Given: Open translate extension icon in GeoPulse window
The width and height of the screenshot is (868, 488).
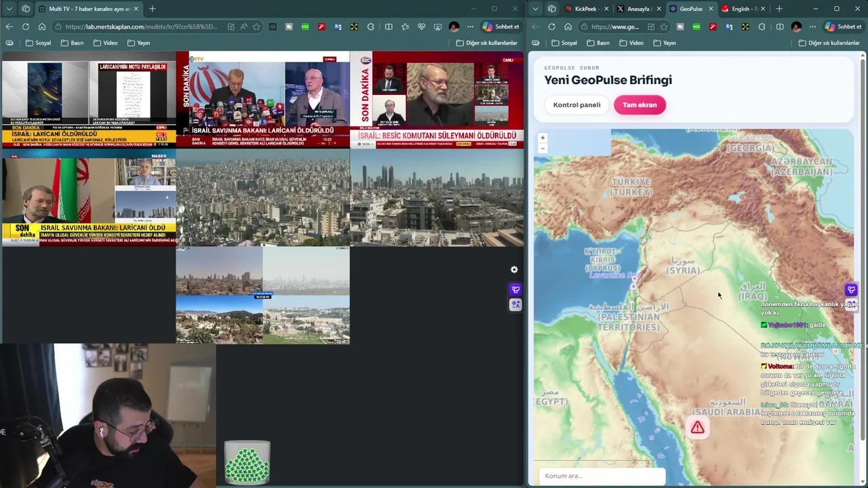Looking at the screenshot, I should coord(729,26).
